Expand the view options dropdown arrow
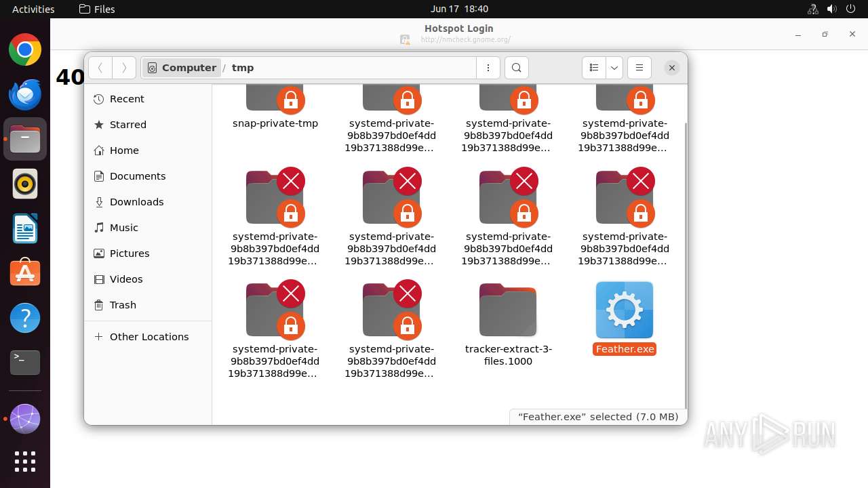The width and height of the screenshot is (868, 488). 614,68
